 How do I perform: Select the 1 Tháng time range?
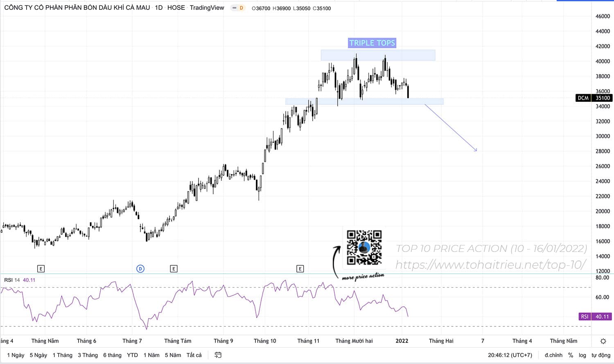tap(62, 355)
